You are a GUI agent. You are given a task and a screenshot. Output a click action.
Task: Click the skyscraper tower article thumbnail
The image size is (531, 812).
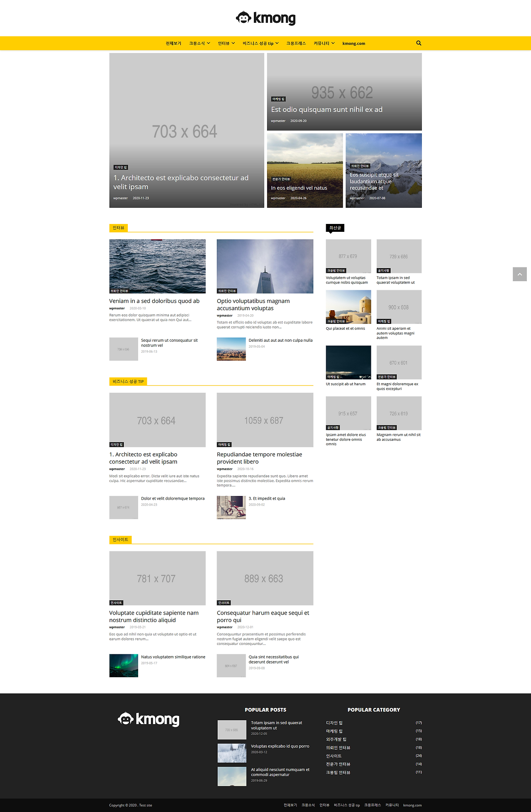coord(265,266)
